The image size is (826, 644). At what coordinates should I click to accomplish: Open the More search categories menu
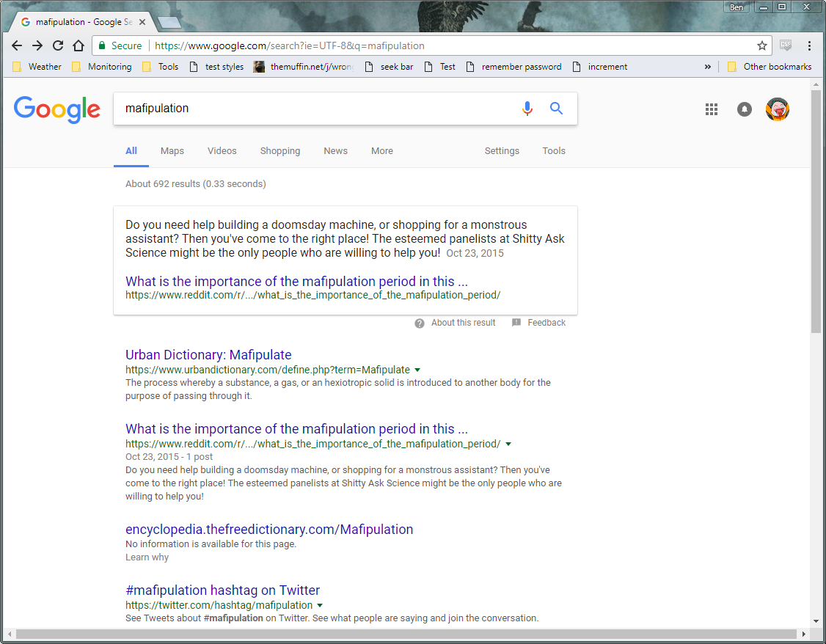tap(382, 151)
